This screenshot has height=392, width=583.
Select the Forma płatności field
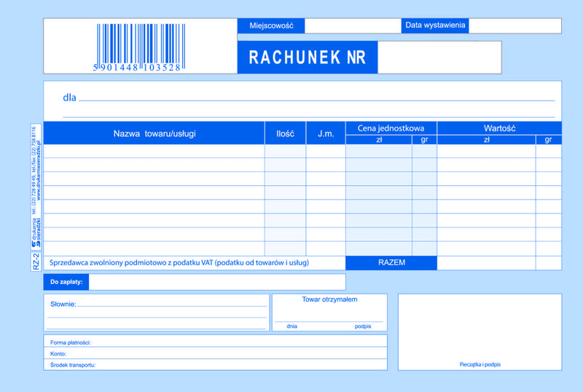click(240, 341)
